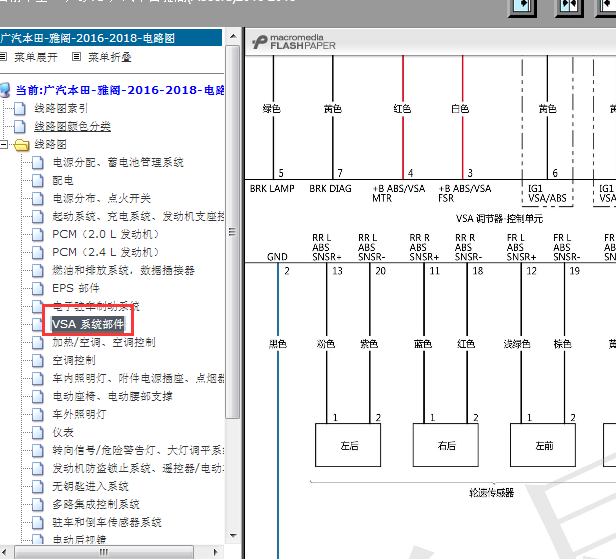Click the page icon next to 线路图颜色分类
The image size is (616, 559).
[20, 126]
